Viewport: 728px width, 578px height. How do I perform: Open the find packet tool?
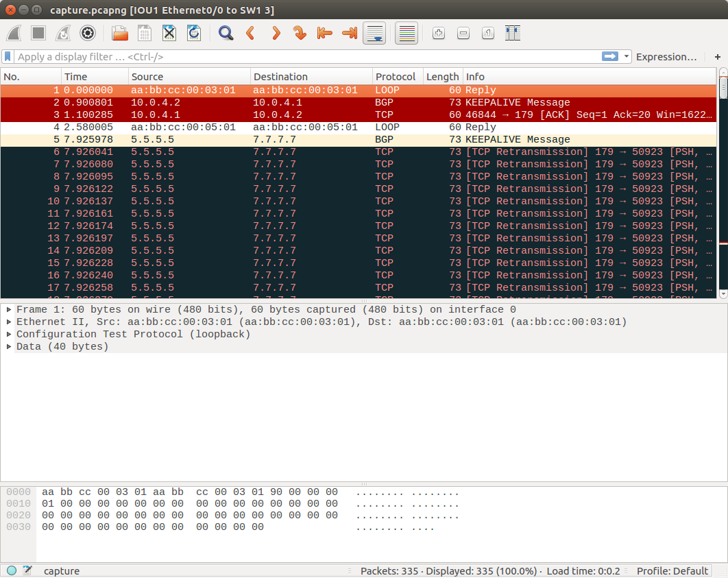coord(226,33)
